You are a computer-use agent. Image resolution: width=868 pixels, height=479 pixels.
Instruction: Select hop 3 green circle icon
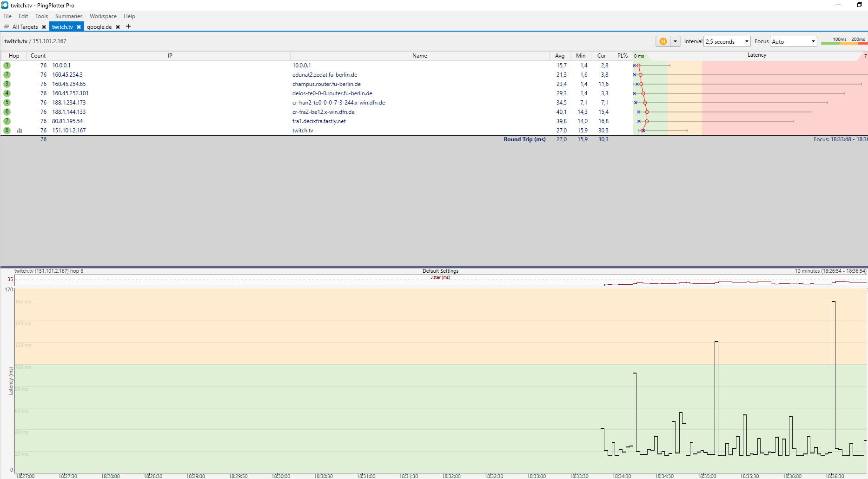pos(7,84)
